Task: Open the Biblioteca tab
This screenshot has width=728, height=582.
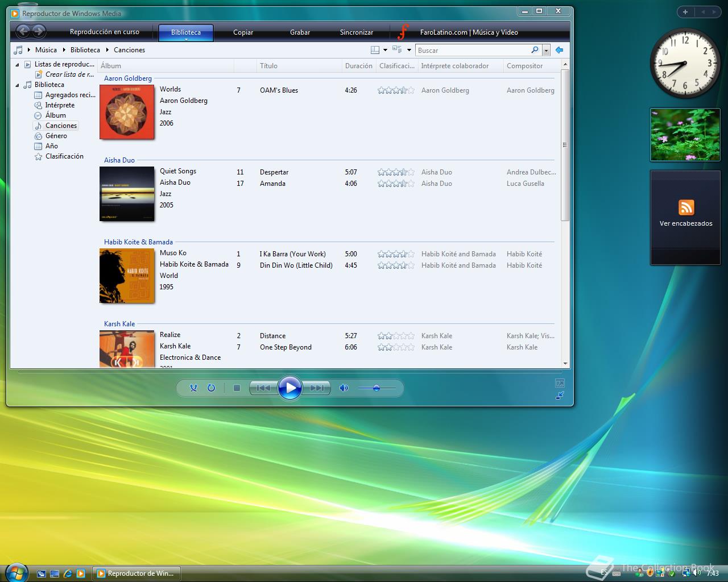Action: [186, 32]
